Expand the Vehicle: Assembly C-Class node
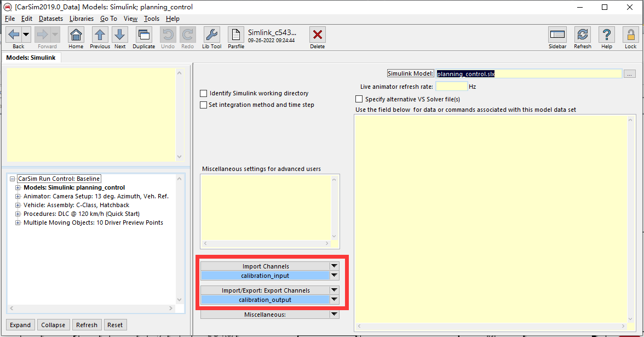Image resolution: width=644 pixels, height=337 pixels. (x=18, y=205)
